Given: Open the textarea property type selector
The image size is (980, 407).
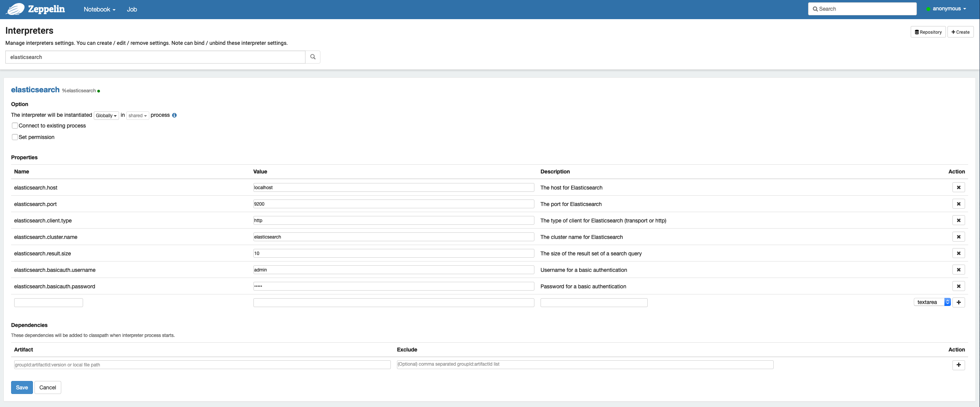Looking at the screenshot, I should click(932, 302).
